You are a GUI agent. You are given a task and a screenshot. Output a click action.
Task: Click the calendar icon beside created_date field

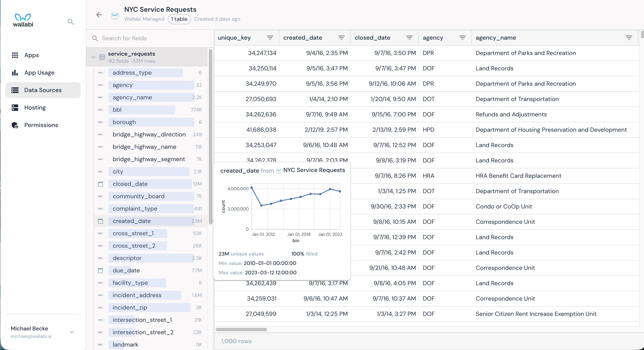coord(101,221)
